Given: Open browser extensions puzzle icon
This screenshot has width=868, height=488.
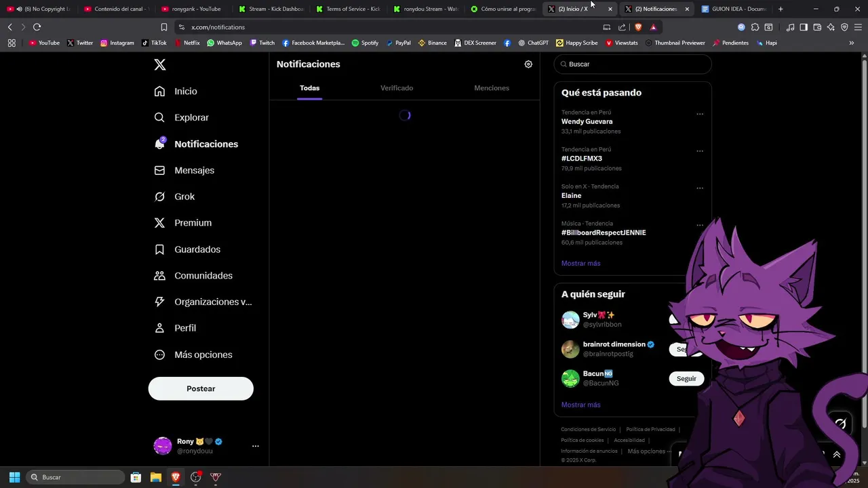Looking at the screenshot, I should (x=755, y=27).
